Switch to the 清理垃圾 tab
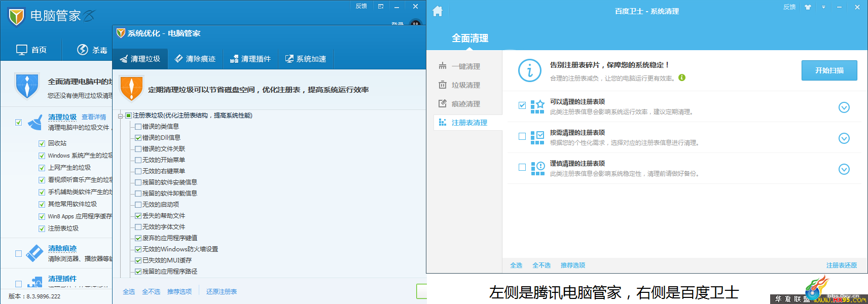This screenshot has width=868, height=304. (x=140, y=59)
